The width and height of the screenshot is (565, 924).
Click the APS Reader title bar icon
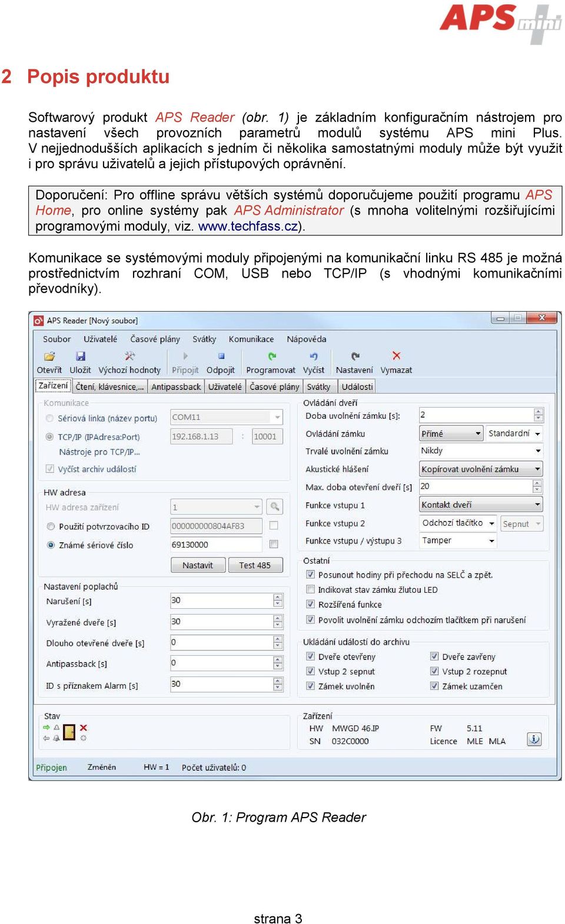coord(39,321)
